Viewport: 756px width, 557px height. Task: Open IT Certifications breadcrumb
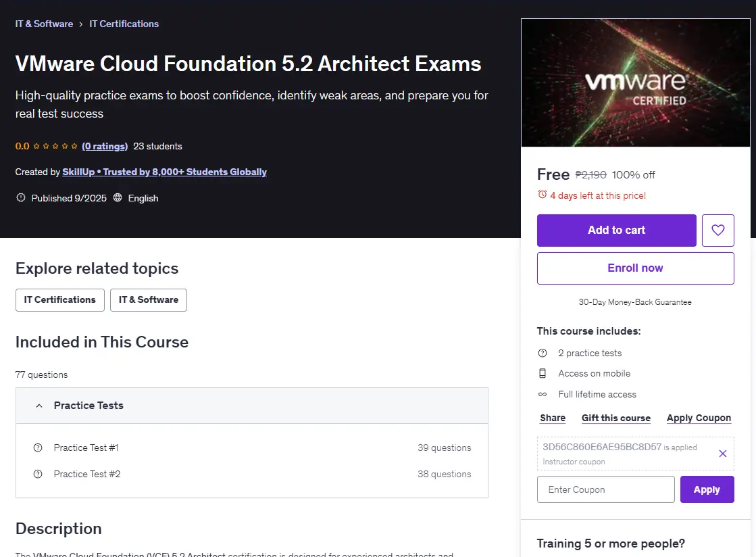point(124,24)
